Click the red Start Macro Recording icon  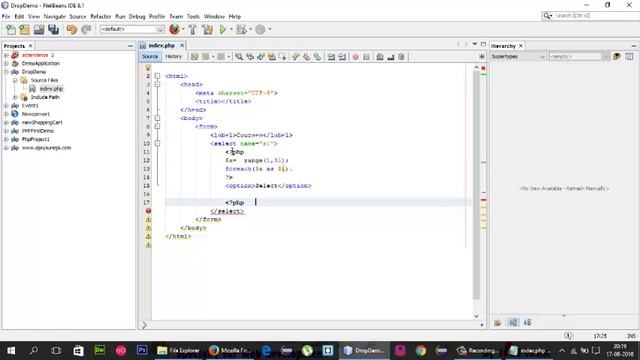pyautogui.click(x=356, y=57)
